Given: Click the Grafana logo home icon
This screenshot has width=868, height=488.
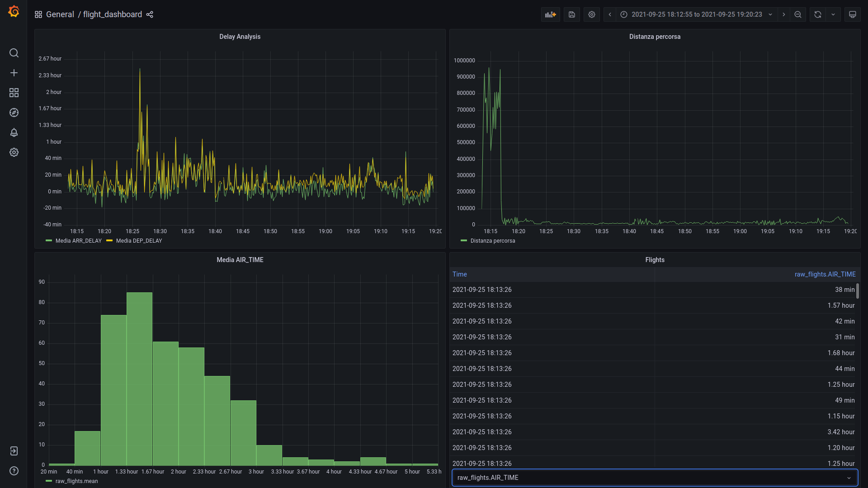Looking at the screenshot, I should [14, 12].
